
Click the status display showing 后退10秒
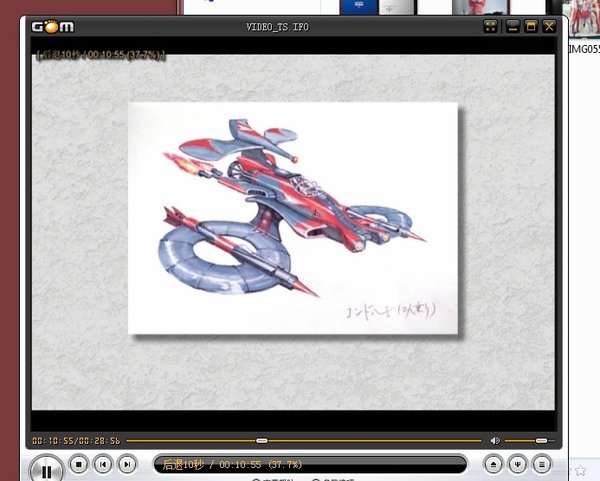(x=310, y=465)
